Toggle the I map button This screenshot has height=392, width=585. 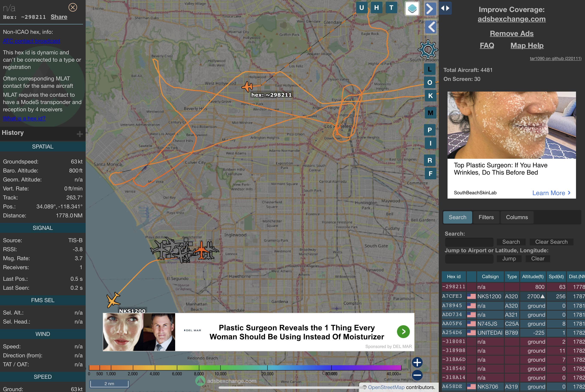pyautogui.click(x=430, y=143)
